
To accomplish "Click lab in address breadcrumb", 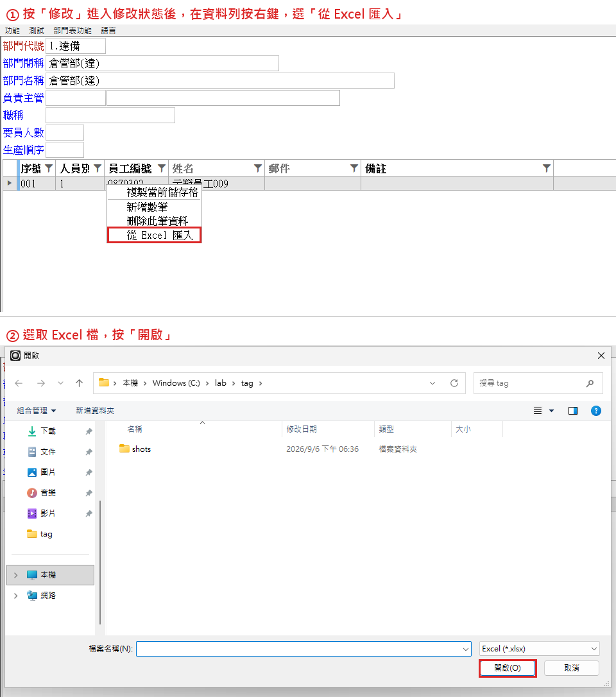I will [221, 383].
